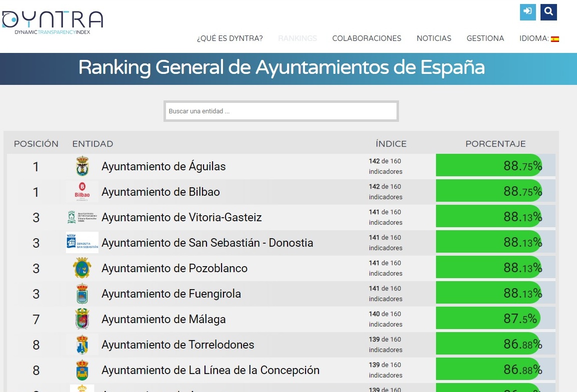
Task: Click the Spanish flag next to IDIOMA
Action: (556, 38)
